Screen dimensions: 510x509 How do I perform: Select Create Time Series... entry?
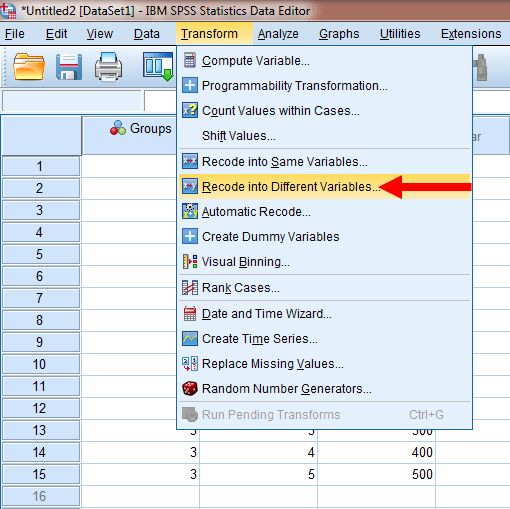click(324, 338)
